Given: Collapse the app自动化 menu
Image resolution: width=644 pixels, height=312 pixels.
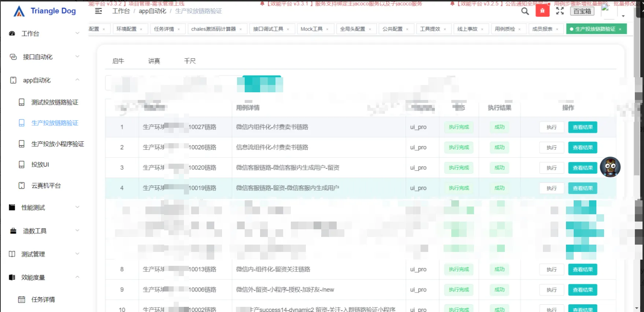Looking at the screenshot, I should [x=44, y=80].
